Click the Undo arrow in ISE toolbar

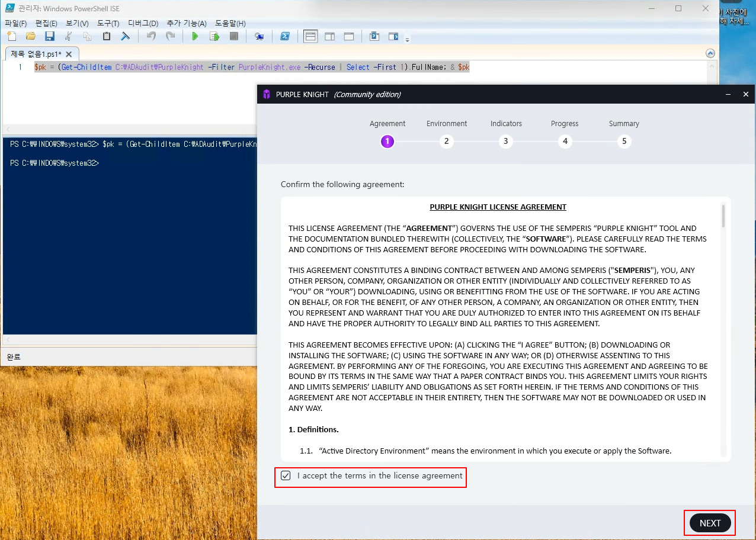tap(151, 36)
